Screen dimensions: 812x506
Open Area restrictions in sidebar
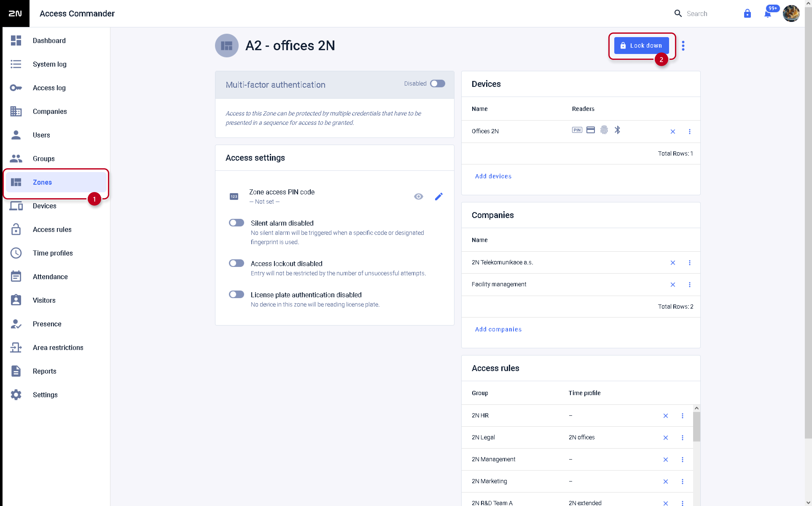click(56, 347)
